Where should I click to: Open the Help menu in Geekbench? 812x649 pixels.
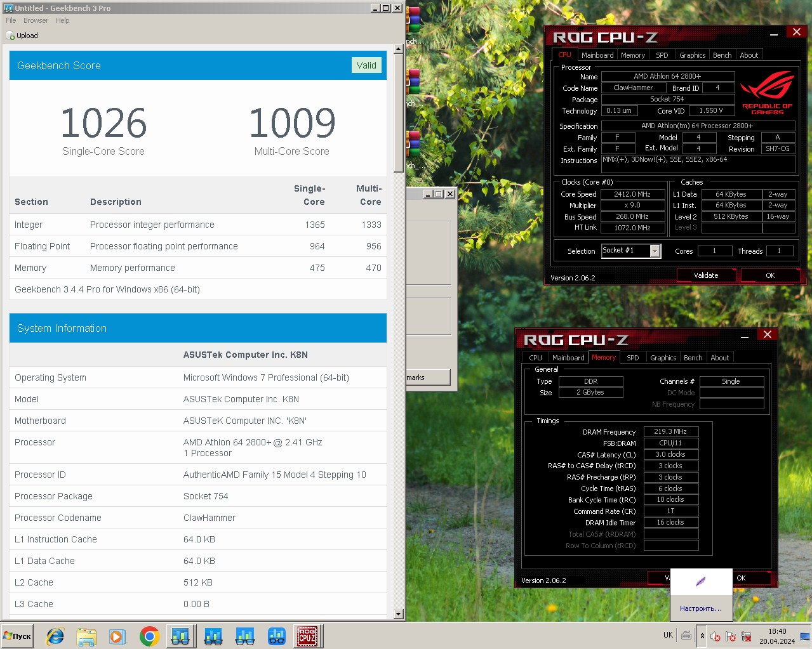pos(62,20)
